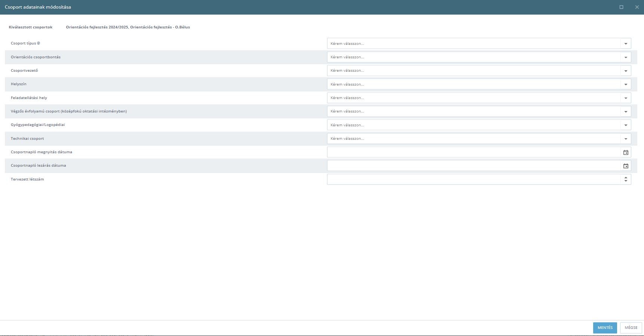The height and width of the screenshot is (336, 644).
Task: Focus the Tervezett létszám number field
Action: pos(474,179)
